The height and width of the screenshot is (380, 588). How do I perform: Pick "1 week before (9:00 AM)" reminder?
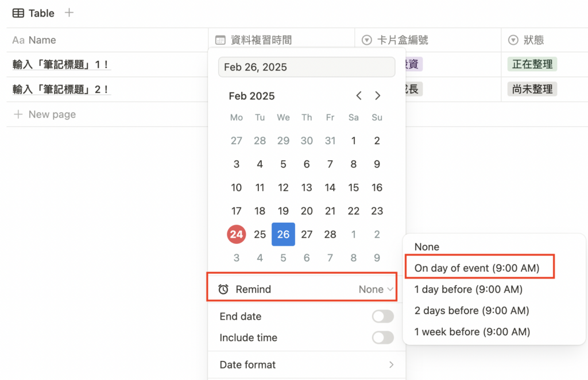pos(472,332)
